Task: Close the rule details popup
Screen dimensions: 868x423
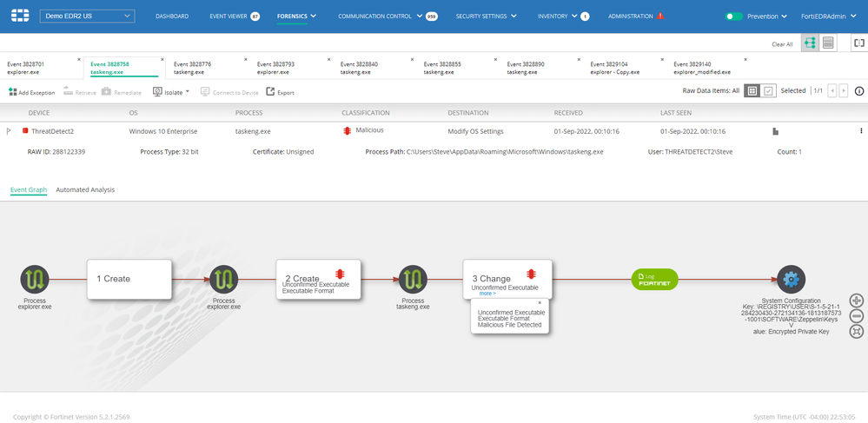Action: pyautogui.click(x=540, y=303)
